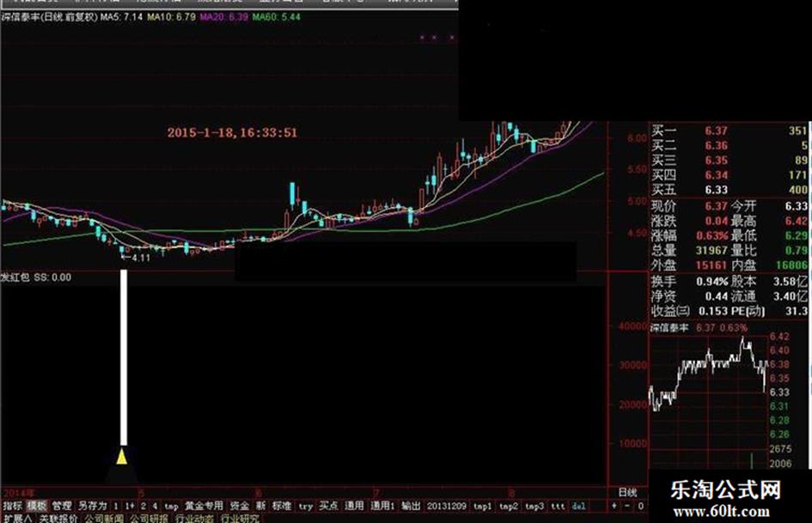This screenshot has height=523, width=812.
Task: Open the 行业动态 tab
Action: pyautogui.click(x=194, y=518)
